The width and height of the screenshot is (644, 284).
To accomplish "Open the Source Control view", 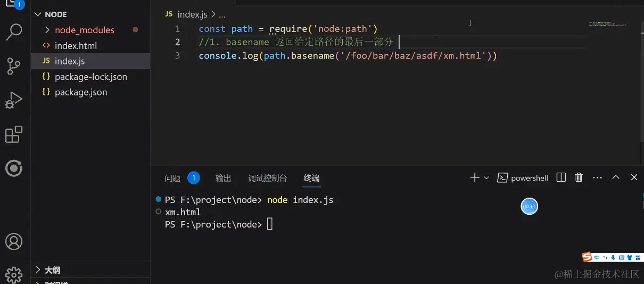I will [x=14, y=66].
